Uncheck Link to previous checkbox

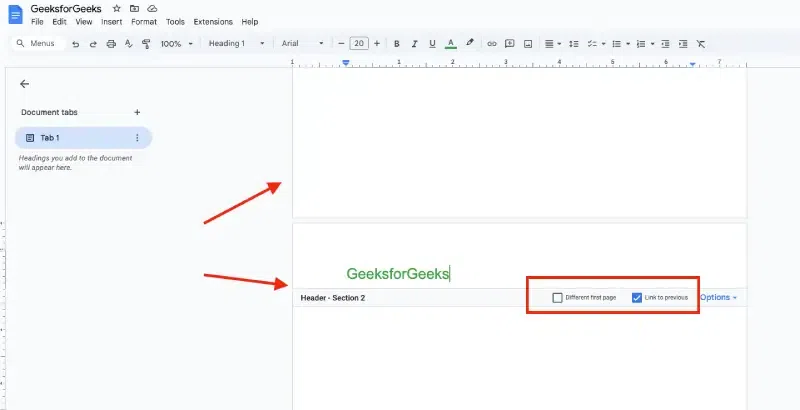click(637, 297)
